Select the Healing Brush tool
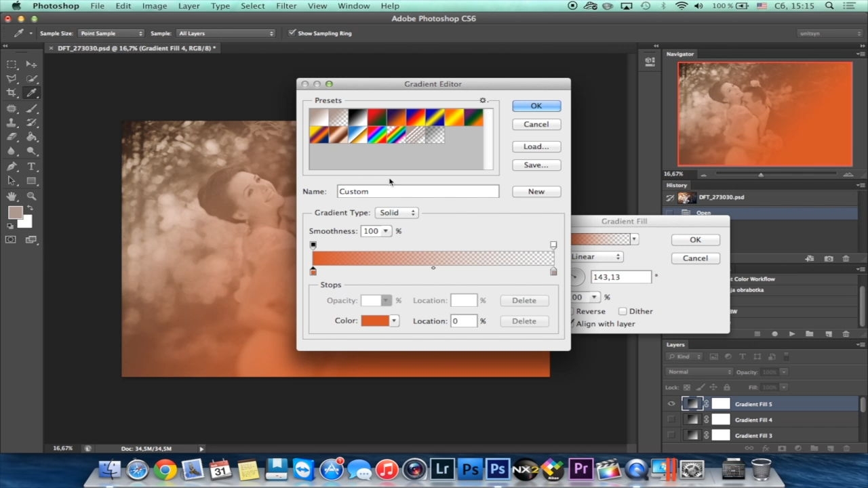868x488 pixels. (x=12, y=108)
